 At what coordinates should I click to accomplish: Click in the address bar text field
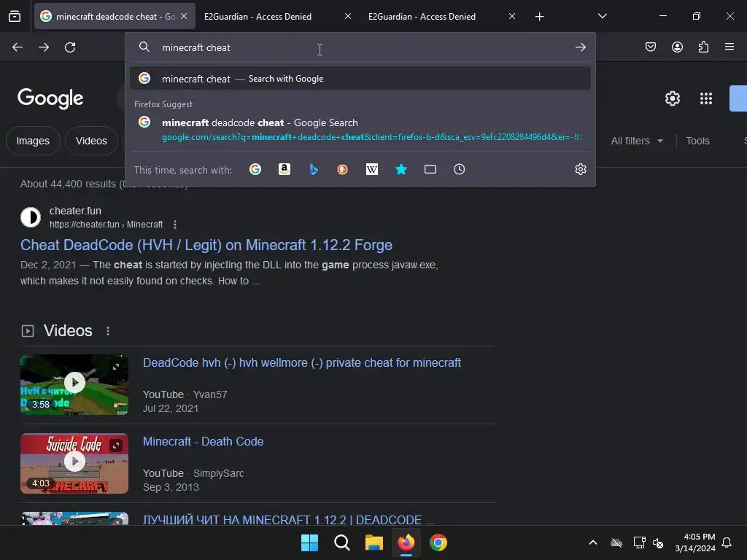(x=360, y=47)
